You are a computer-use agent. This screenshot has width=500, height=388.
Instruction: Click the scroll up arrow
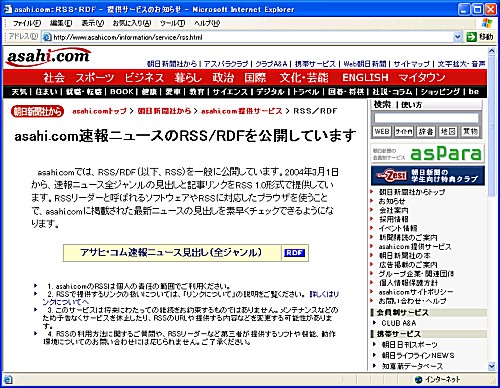click(x=491, y=51)
